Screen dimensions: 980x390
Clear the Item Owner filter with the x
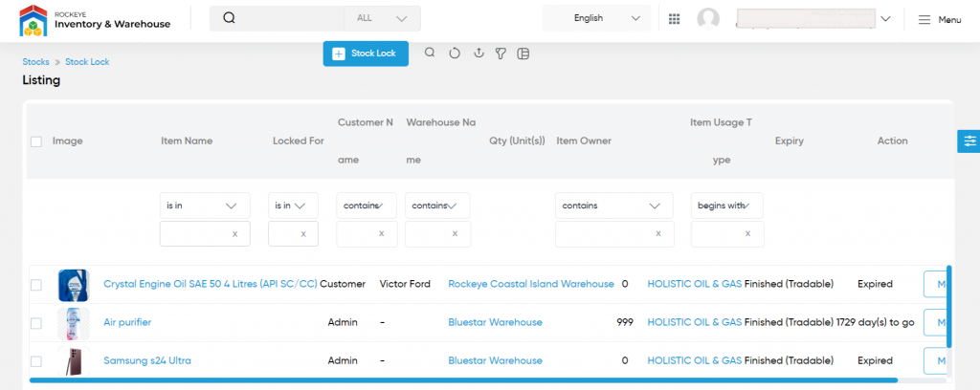658,234
